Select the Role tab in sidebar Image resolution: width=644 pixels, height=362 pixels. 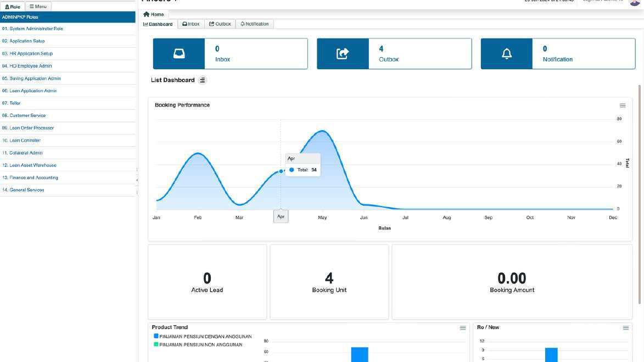pos(13,7)
